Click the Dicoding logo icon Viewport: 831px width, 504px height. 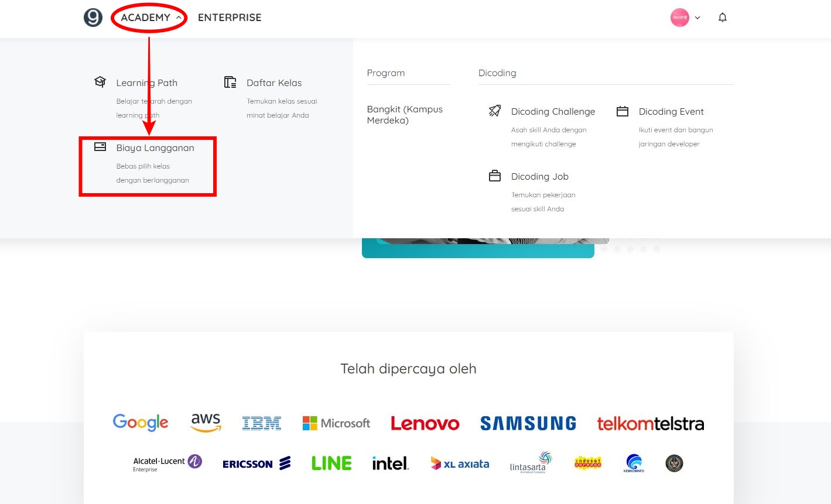93,17
